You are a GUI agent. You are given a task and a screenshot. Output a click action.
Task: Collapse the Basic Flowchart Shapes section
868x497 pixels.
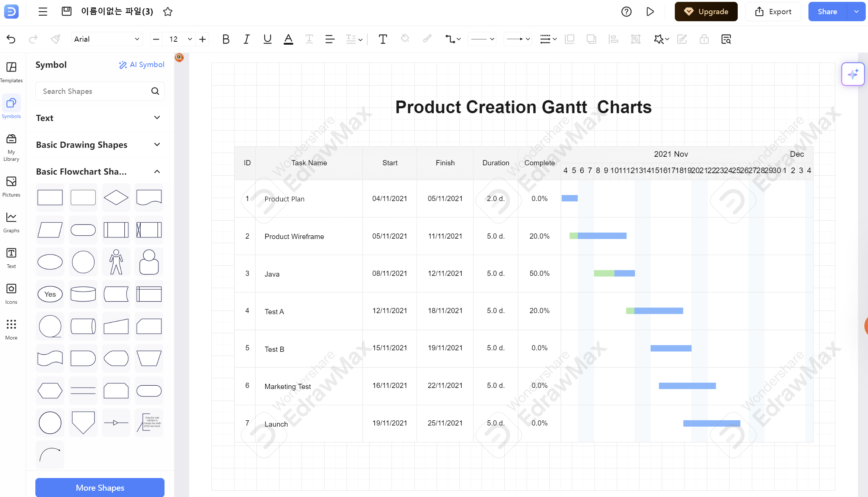[100, 172]
